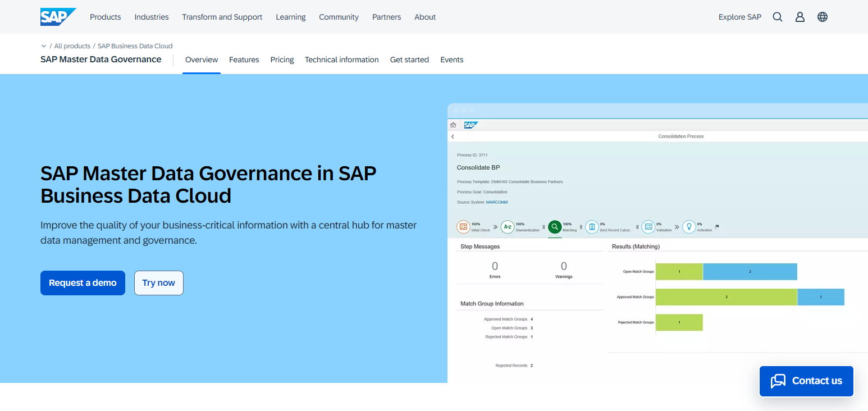Select the green Matching step icon
The height and width of the screenshot is (411, 868).
pos(555,227)
